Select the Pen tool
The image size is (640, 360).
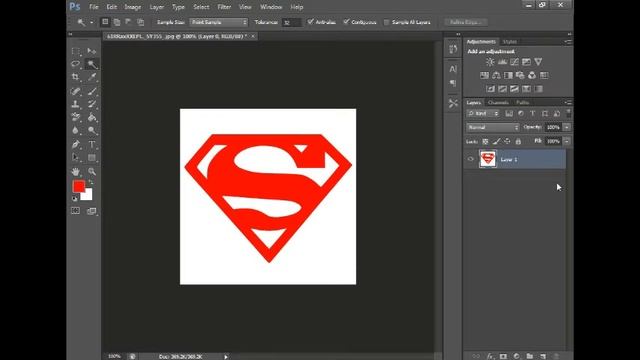pyautogui.click(x=76, y=144)
